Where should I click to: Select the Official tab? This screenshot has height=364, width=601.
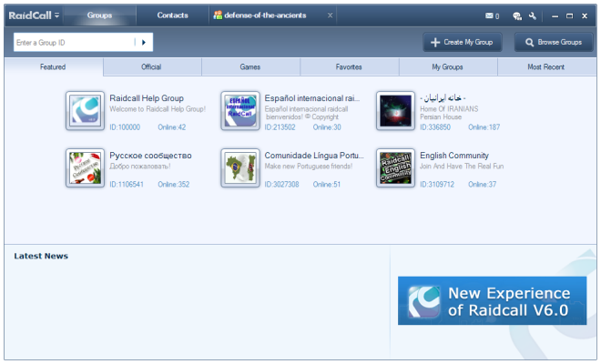click(x=152, y=67)
